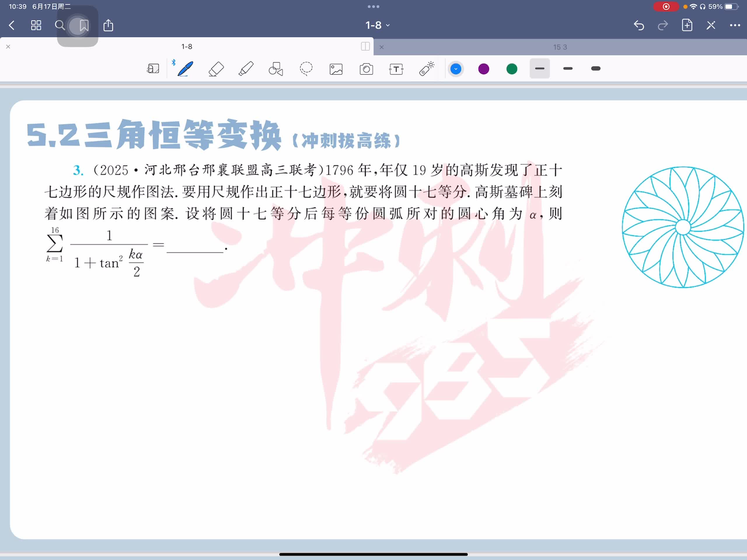Viewport: 747px width, 560px height.
Task: Select the Pen tool
Action: [x=185, y=69]
